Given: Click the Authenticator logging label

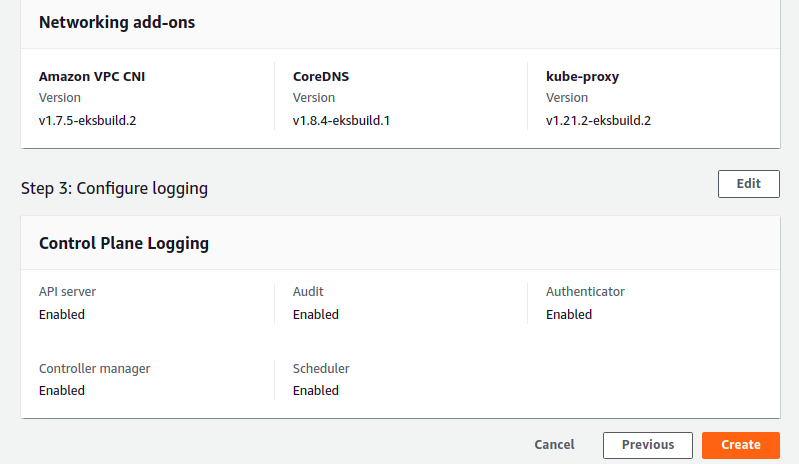Looking at the screenshot, I should coord(585,292).
